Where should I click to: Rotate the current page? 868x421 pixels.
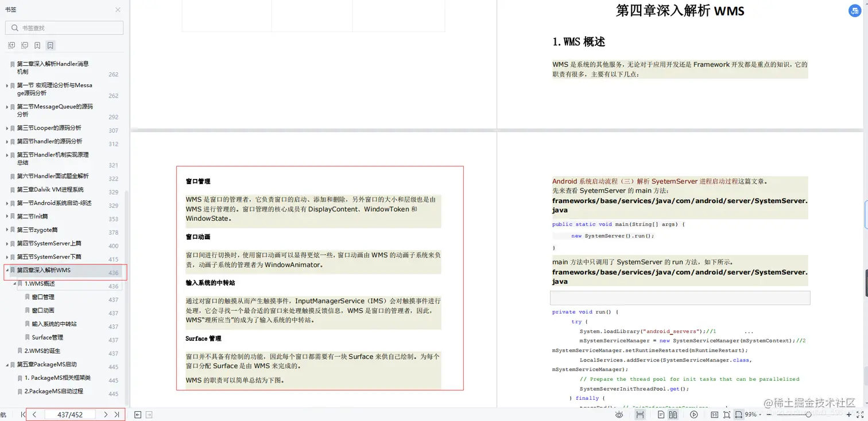pyautogui.click(x=727, y=415)
